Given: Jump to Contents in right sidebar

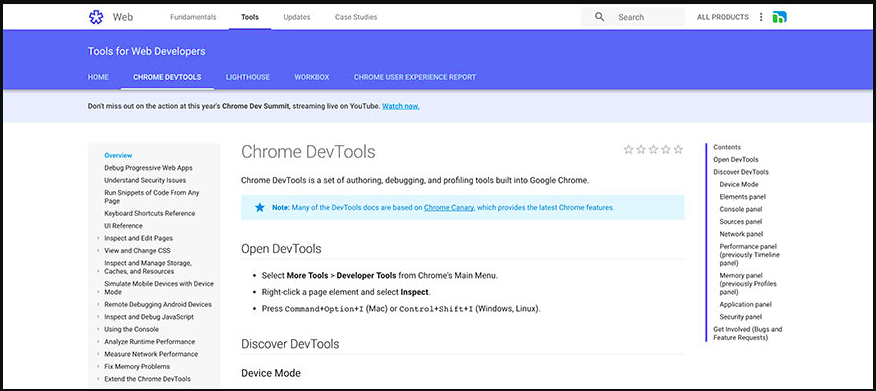Looking at the screenshot, I should (x=727, y=147).
